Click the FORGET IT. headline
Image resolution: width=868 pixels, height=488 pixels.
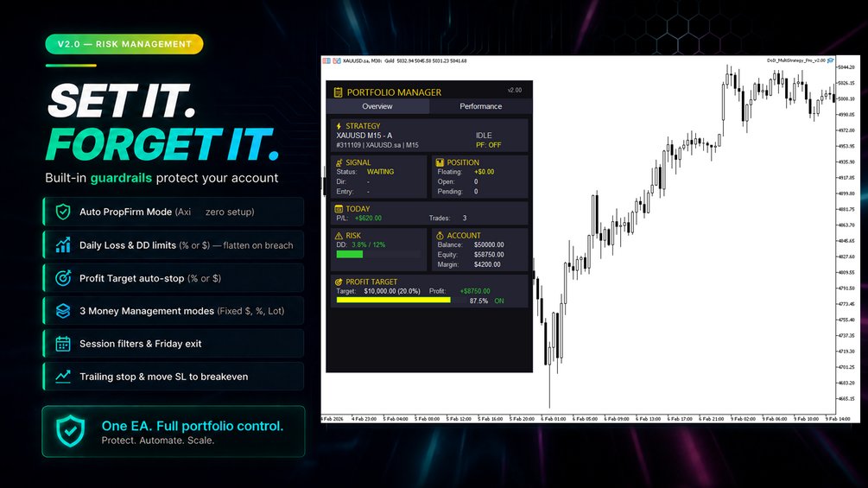click(162, 144)
